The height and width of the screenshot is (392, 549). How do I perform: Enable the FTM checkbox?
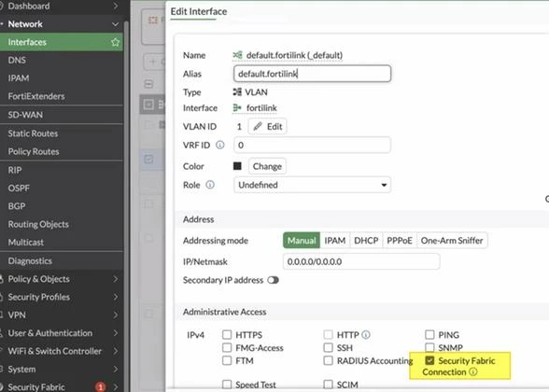pos(227,360)
